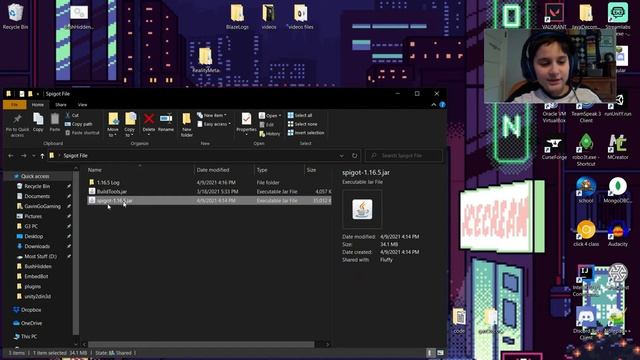This screenshot has height=360, width=640.
Task: Click Recycle Bin desktop icon
Action: [x=15, y=16]
